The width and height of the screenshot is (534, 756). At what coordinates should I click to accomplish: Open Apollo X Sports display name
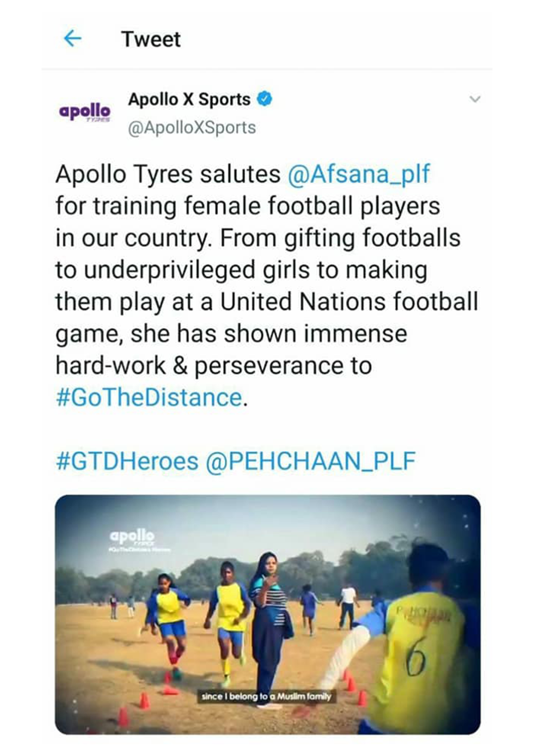tap(189, 99)
